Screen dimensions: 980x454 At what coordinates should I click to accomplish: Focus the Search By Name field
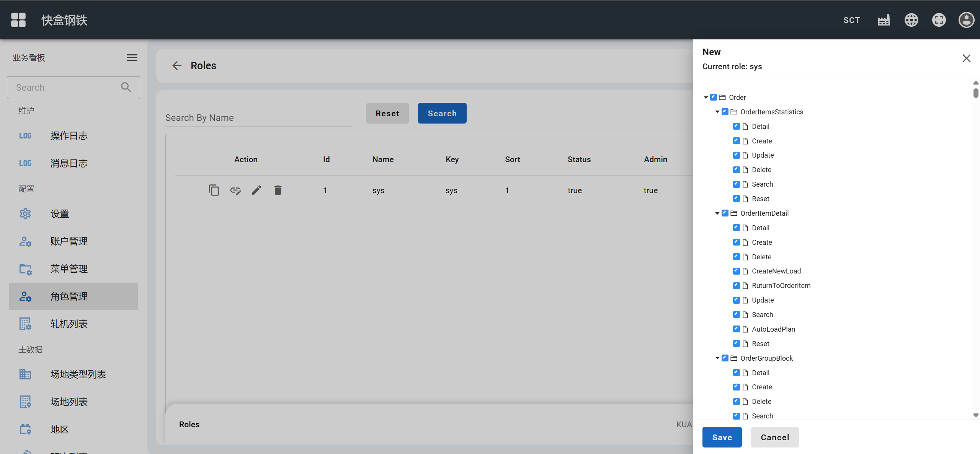[259, 118]
